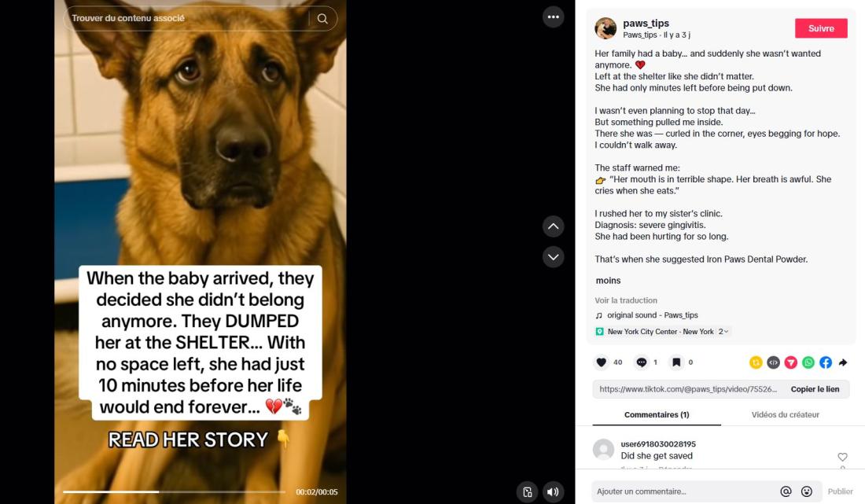The width and height of the screenshot is (865, 504).
Task: Open more share options arrow
Action: point(843,362)
